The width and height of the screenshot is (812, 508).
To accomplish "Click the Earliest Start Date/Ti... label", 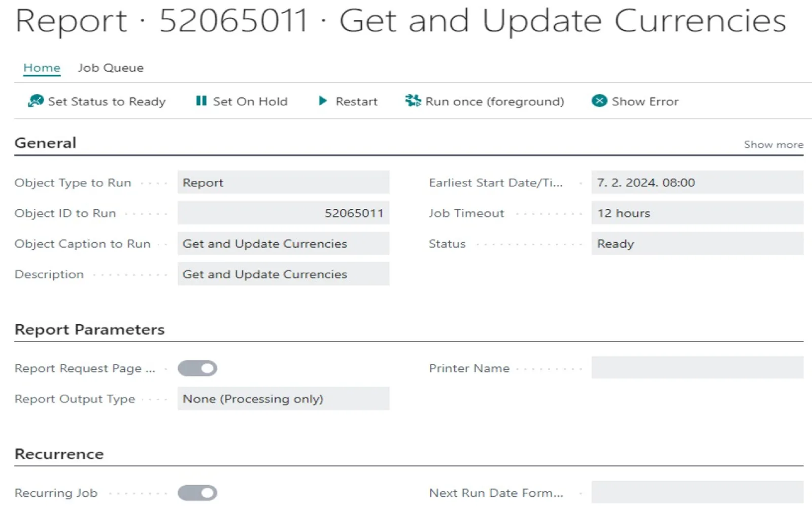I will (495, 183).
